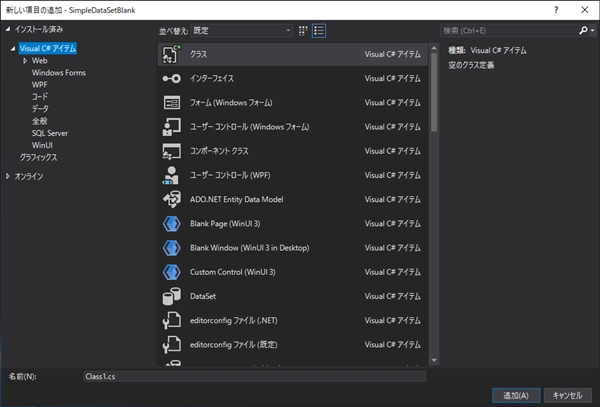Open the search options dropdown arrow
This screenshot has height=407, width=600.
click(593, 30)
